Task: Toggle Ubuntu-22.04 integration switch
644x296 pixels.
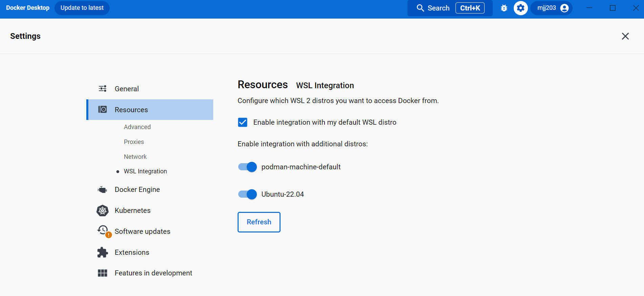Action: (247, 194)
